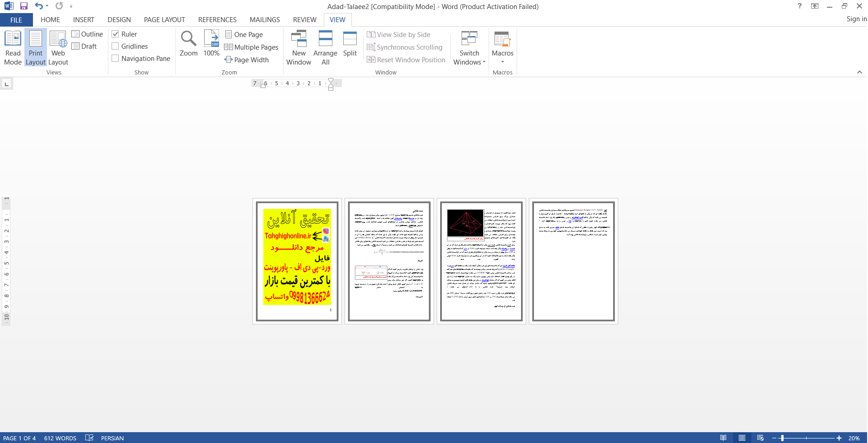Open the PAGE LAYOUT tab

pos(164,20)
